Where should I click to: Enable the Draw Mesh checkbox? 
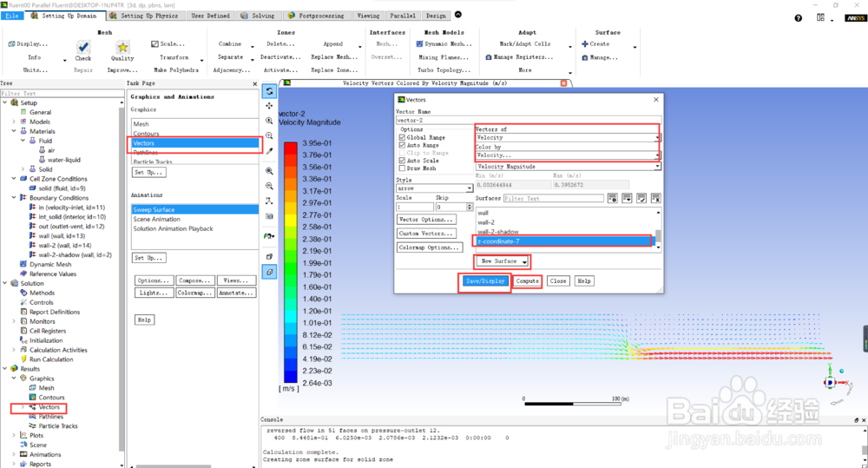[402, 168]
